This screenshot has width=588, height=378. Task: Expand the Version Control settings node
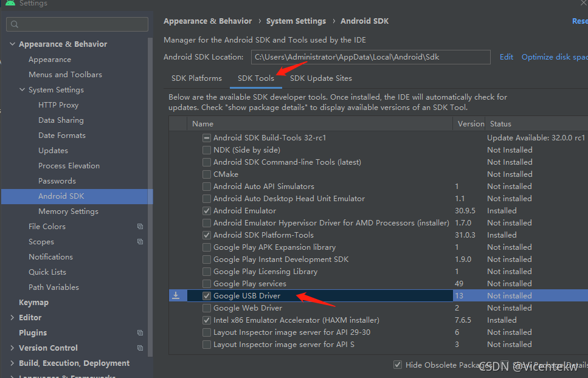[x=12, y=348]
